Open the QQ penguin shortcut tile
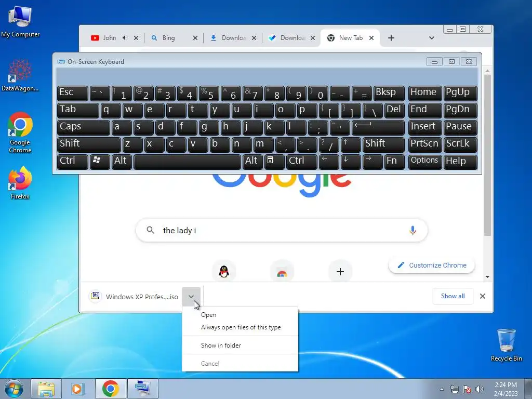The width and height of the screenshot is (532, 399). tap(223, 271)
